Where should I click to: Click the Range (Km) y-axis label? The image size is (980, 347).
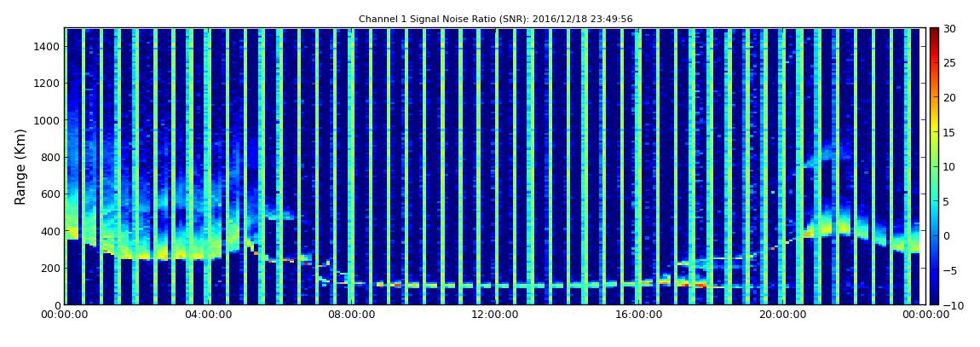click(20, 167)
